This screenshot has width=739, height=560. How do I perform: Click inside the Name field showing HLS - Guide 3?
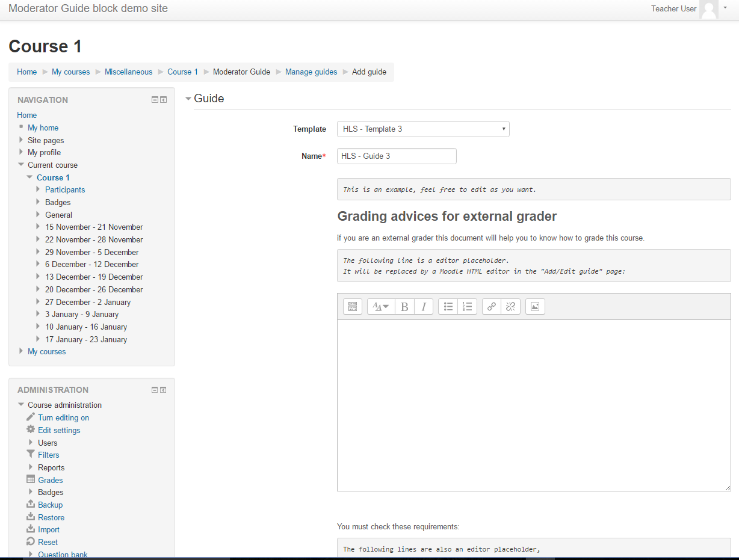coord(397,156)
